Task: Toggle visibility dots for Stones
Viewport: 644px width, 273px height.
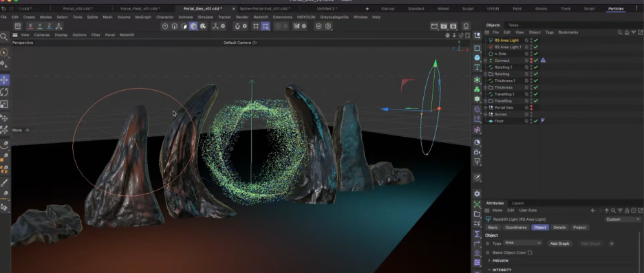Action: coord(531,114)
